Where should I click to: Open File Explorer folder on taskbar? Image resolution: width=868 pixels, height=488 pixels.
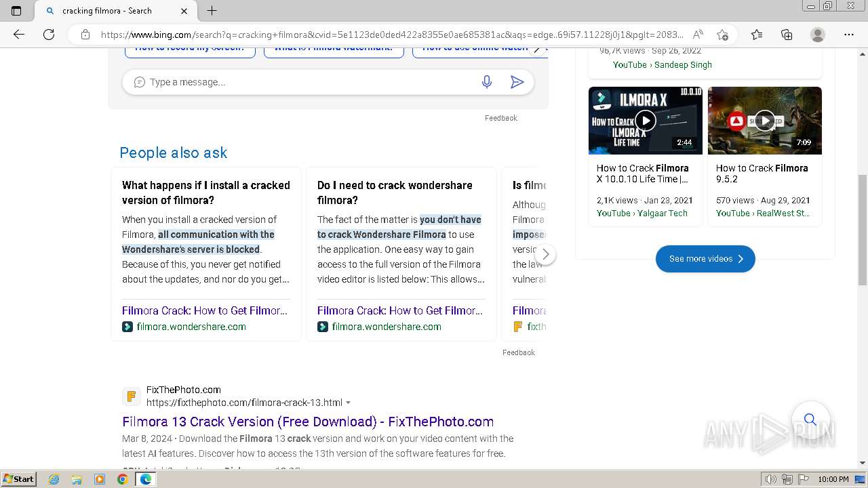pos(77,479)
